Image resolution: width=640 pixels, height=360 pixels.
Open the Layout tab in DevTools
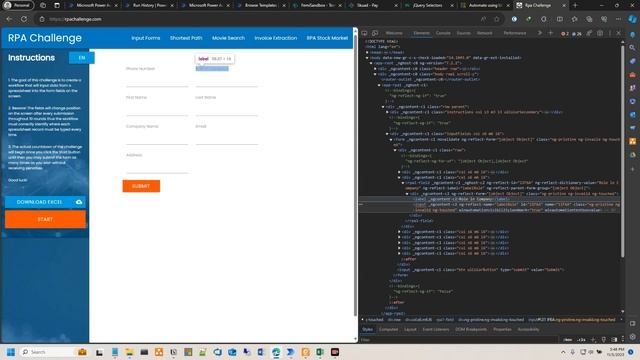point(410,329)
